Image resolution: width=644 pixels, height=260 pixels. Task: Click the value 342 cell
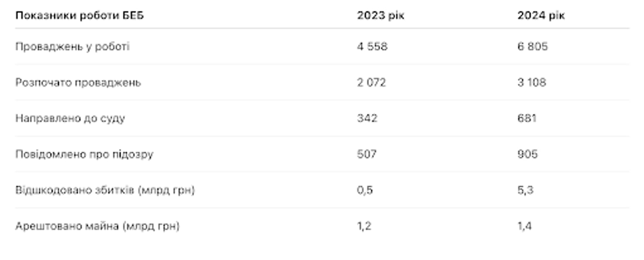pyautogui.click(x=367, y=119)
